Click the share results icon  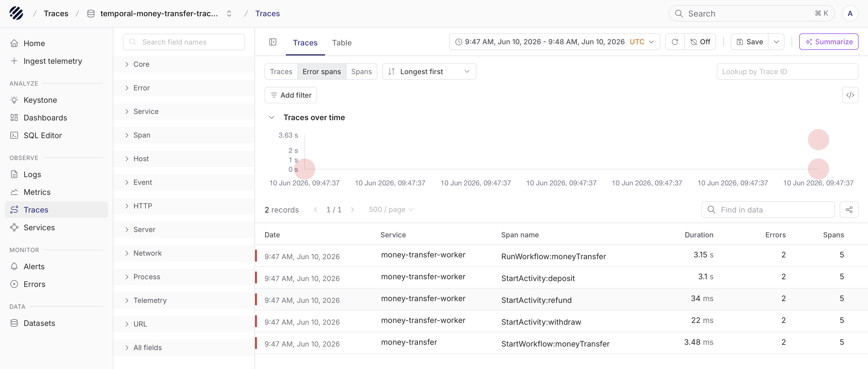coord(849,210)
